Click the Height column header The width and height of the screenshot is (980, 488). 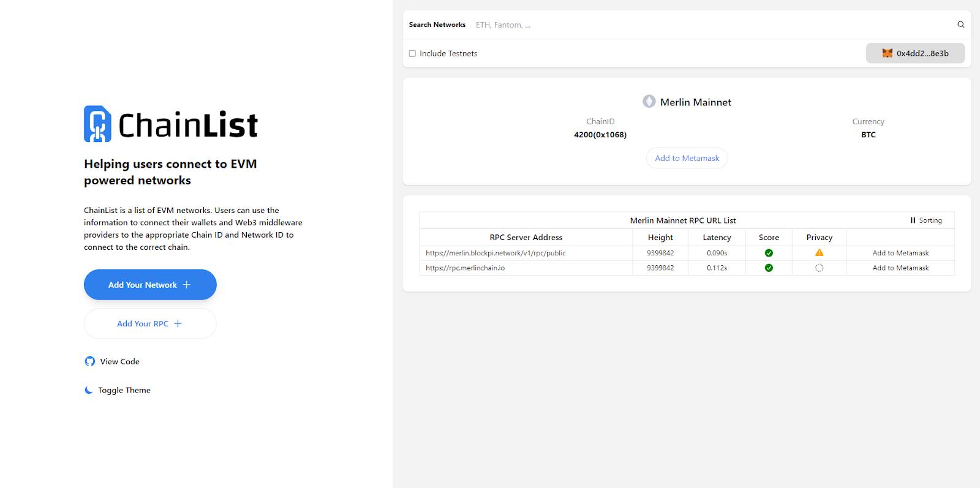point(660,237)
